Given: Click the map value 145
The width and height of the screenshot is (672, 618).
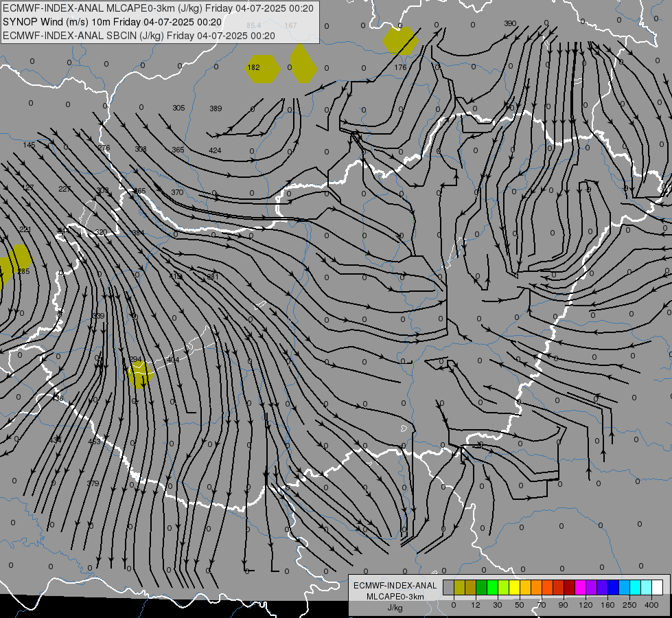Looking at the screenshot, I should point(29,145).
